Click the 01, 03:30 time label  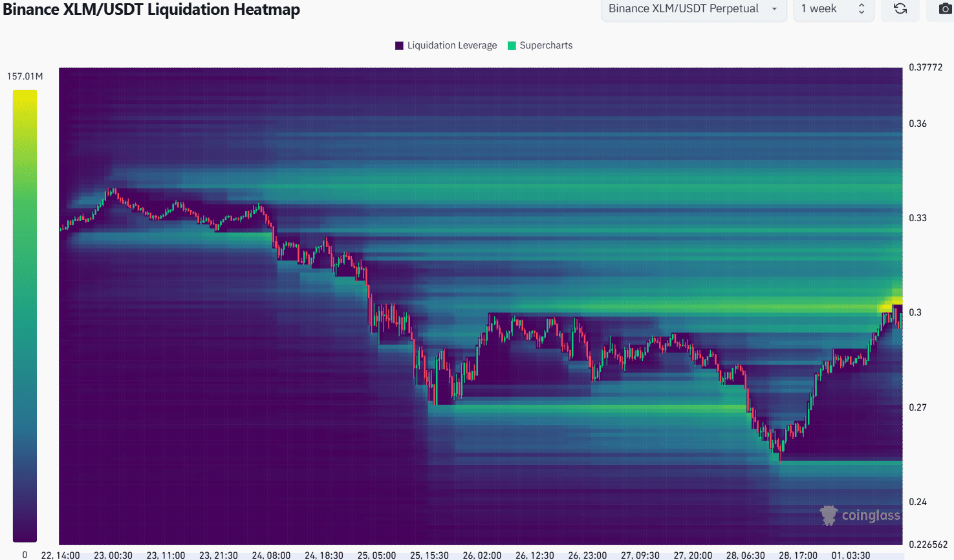(851, 555)
